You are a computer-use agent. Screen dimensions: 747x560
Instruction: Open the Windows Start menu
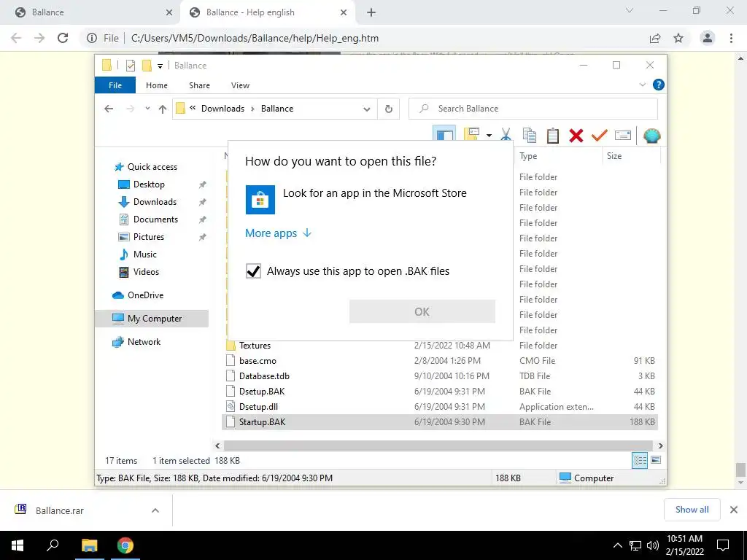click(18, 545)
